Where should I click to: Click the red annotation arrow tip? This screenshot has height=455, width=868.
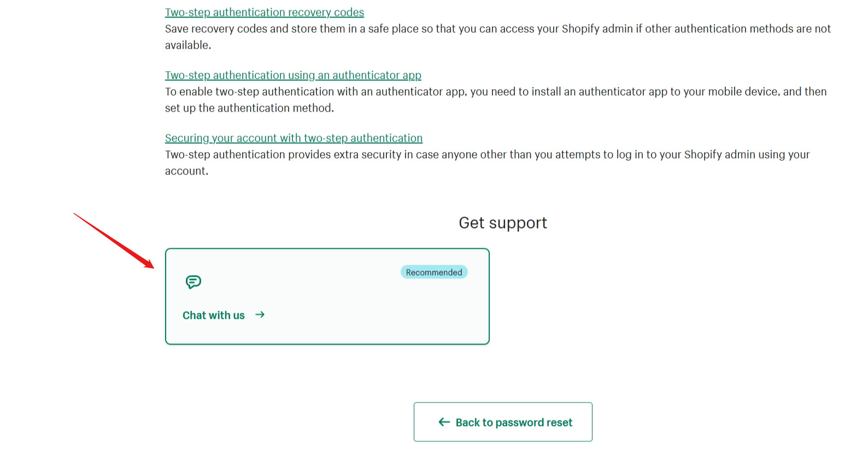pyautogui.click(x=152, y=267)
